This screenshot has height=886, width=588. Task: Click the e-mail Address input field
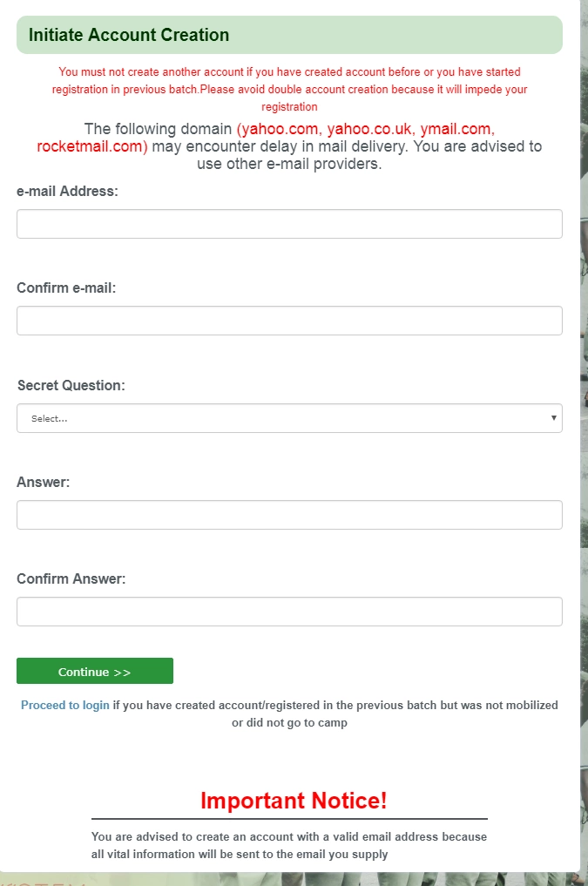(289, 224)
